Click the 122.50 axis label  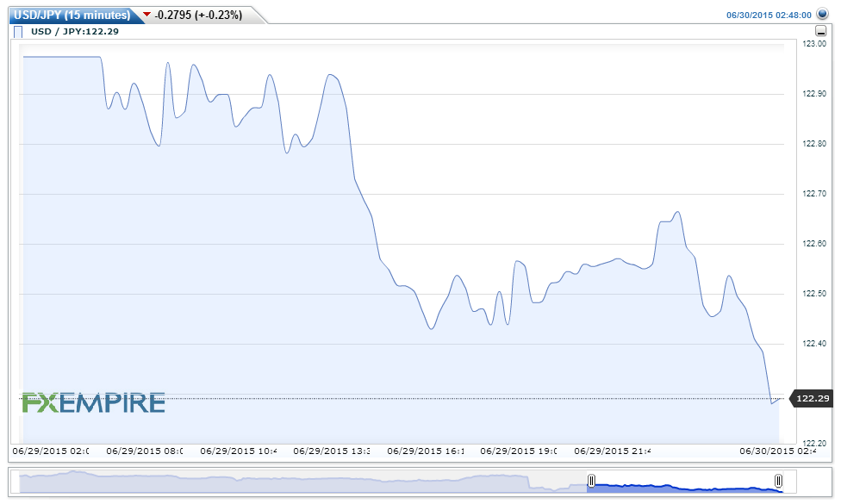[x=814, y=294]
